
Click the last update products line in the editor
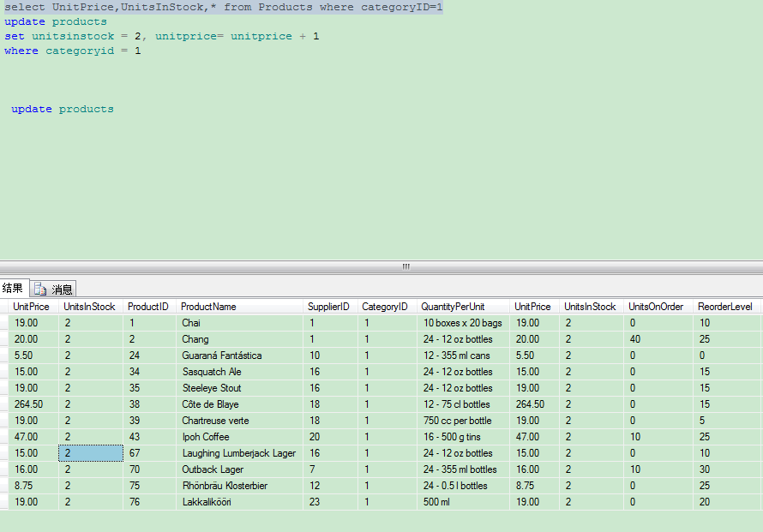point(63,110)
